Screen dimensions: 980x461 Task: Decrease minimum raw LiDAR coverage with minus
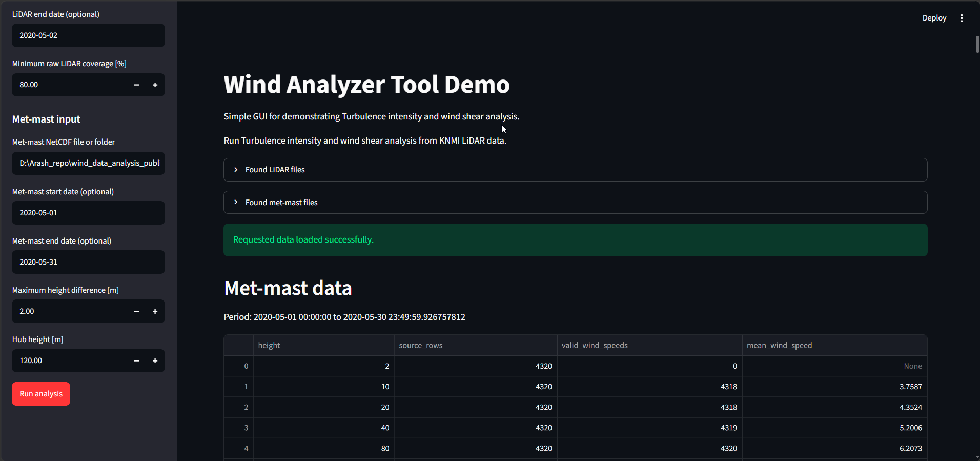click(x=136, y=85)
